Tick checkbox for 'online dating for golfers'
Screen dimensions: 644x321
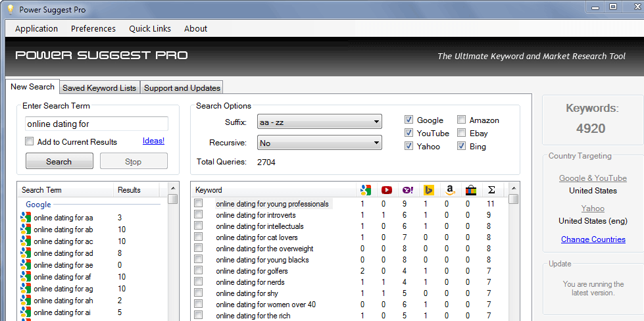click(x=199, y=270)
